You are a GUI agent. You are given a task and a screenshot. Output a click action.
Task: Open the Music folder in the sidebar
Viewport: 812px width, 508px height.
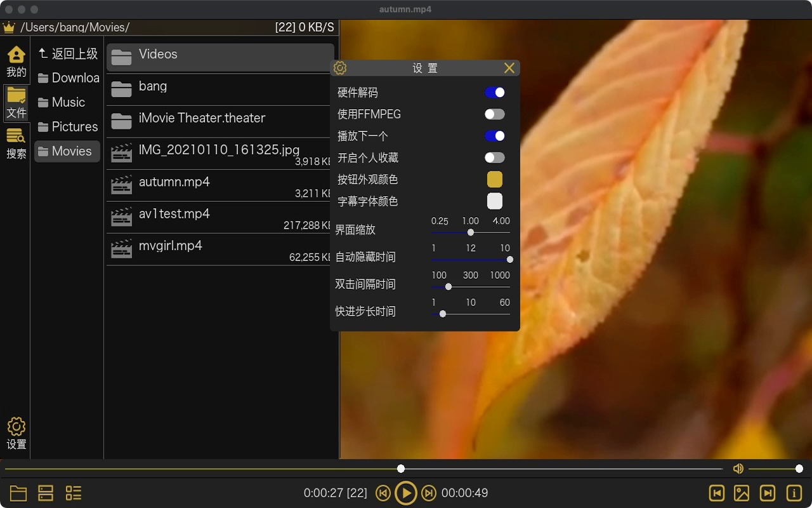[x=67, y=102]
